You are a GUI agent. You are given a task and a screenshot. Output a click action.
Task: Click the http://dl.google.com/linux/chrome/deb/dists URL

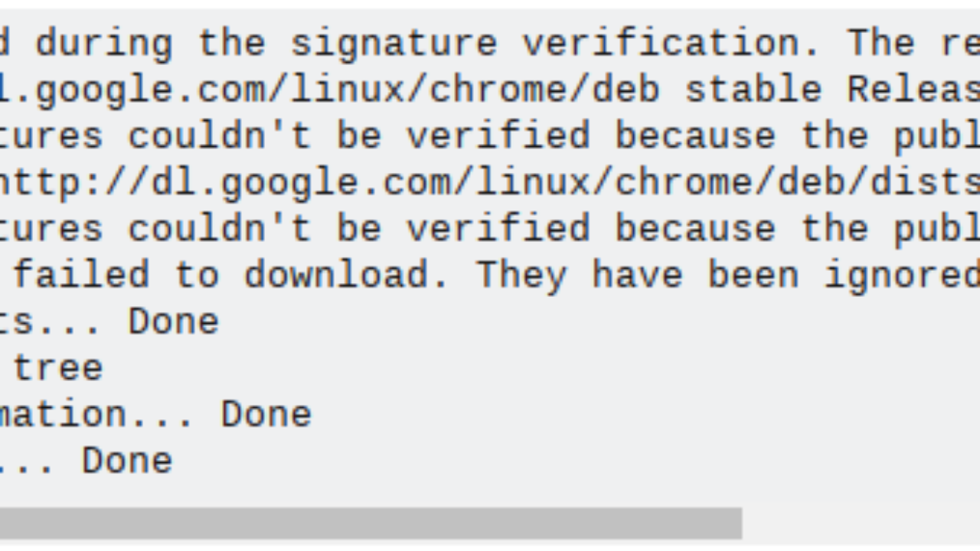[490, 183]
